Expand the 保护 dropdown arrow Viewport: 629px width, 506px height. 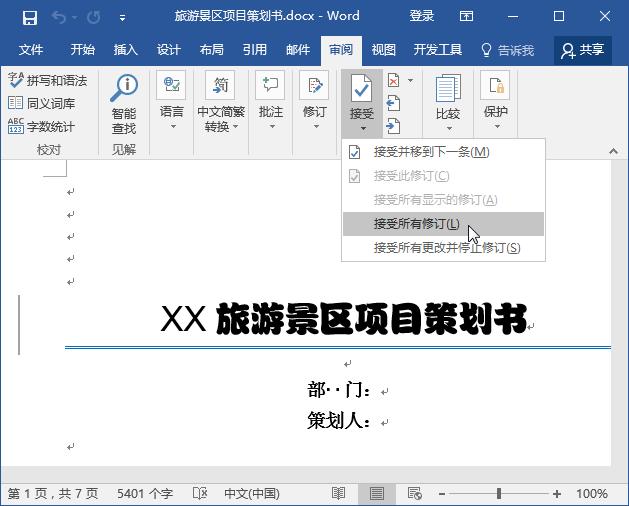click(497, 127)
